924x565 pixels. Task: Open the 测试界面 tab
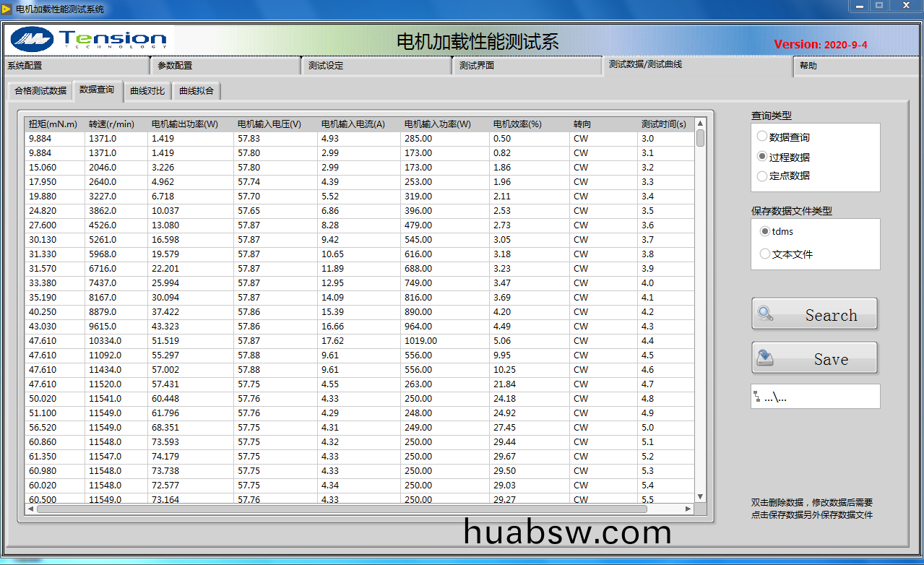point(477,66)
